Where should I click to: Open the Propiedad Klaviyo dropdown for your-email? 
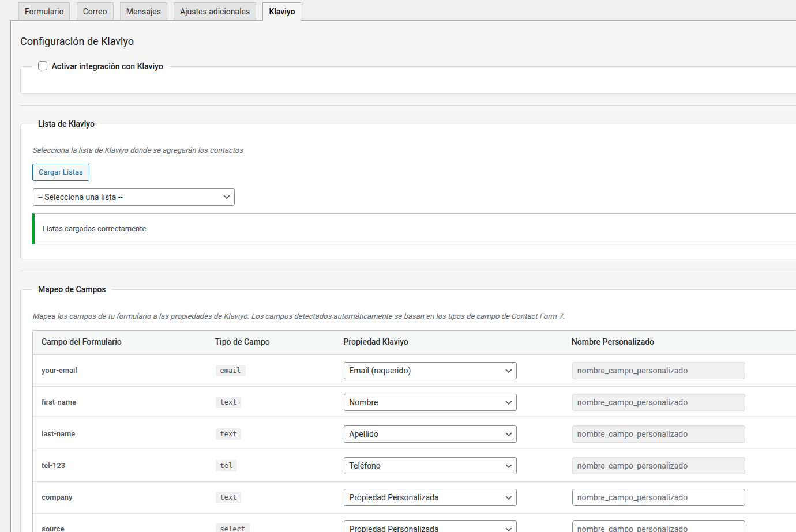click(430, 370)
